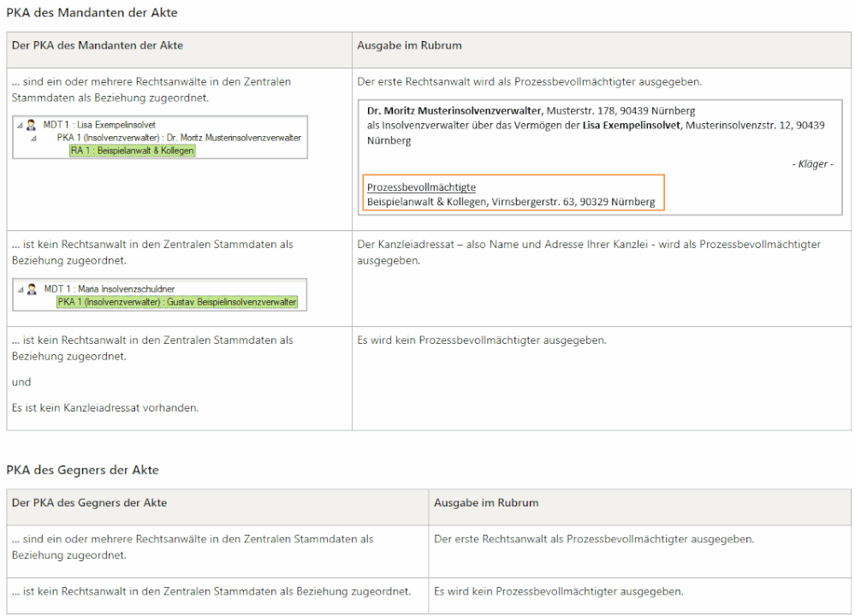Click the person icon beside MDT 1 : Maria Insolvenzschuldner

pyautogui.click(x=32, y=289)
